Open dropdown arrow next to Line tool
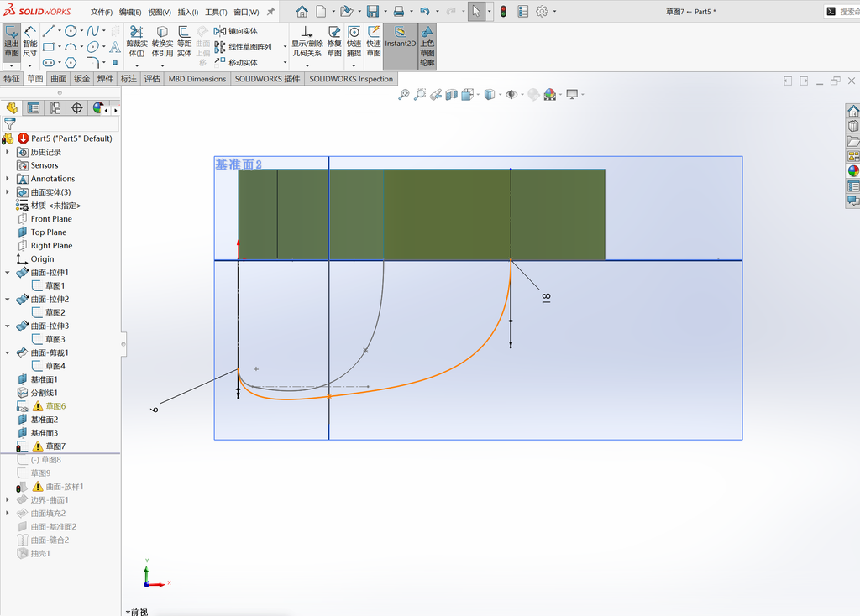Image resolution: width=860 pixels, height=616 pixels. point(60,31)
